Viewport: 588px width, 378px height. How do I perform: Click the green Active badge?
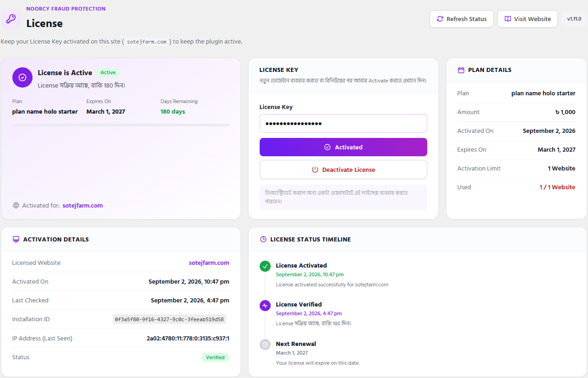tap(108, 72)
